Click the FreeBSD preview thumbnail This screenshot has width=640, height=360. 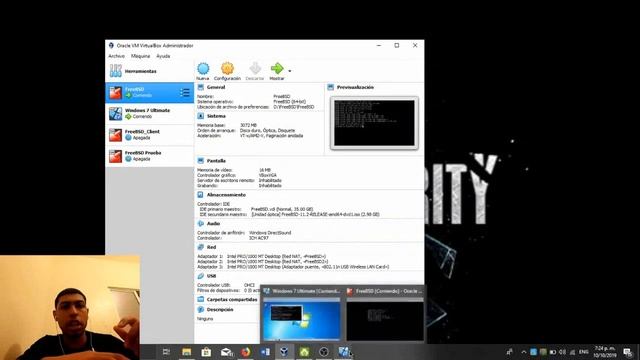[374, 123]
